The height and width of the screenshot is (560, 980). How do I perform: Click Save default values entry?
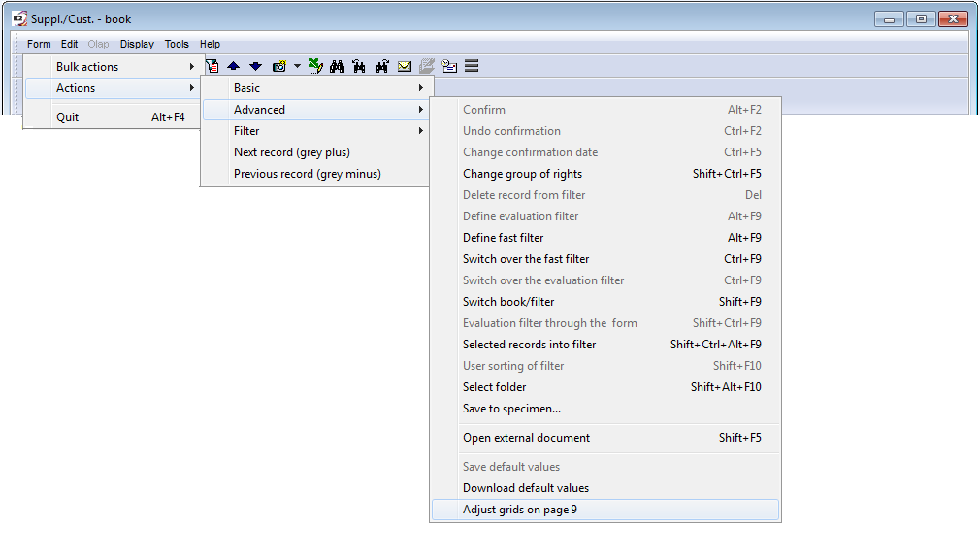[605, 466]
